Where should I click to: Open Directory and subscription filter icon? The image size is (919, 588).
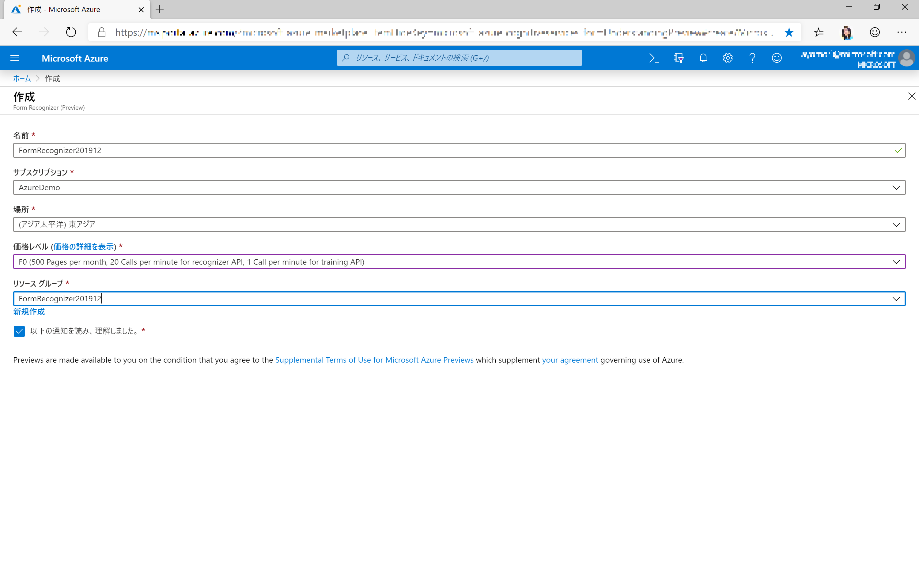pos(679,58)
